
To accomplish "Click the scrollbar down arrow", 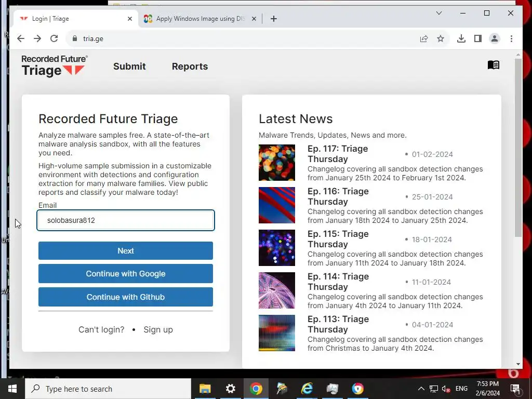I will (518, 364).
